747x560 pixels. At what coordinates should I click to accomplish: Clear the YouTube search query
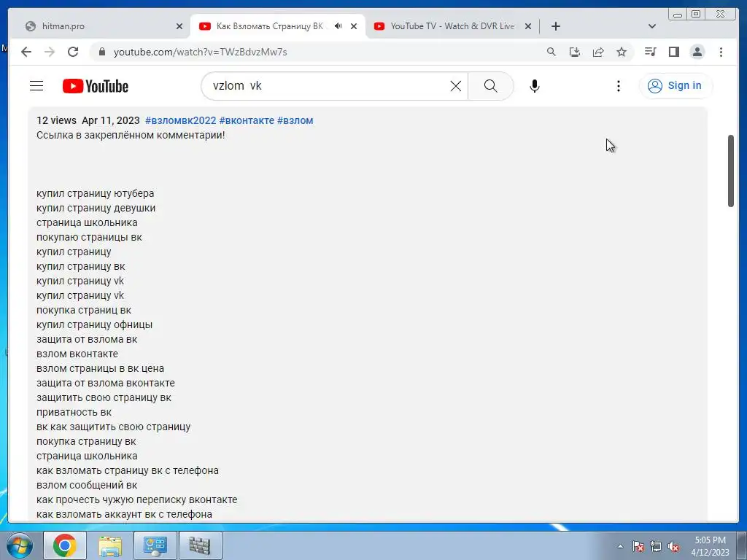[456, 86]
